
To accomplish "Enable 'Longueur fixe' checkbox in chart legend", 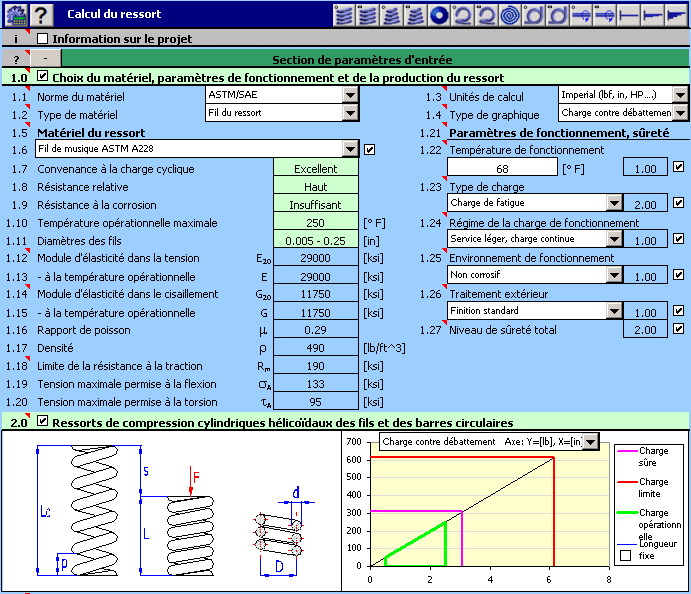I will click(625, 555).
